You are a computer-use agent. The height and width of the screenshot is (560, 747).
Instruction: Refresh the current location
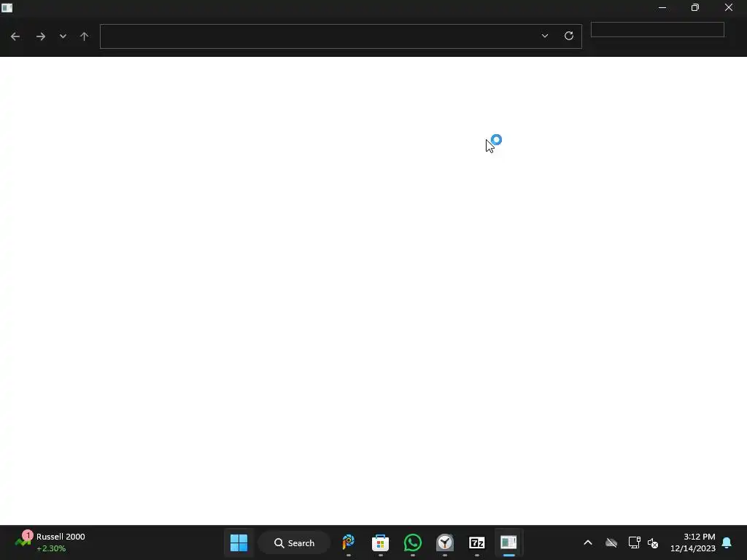[x=569, y=36]
